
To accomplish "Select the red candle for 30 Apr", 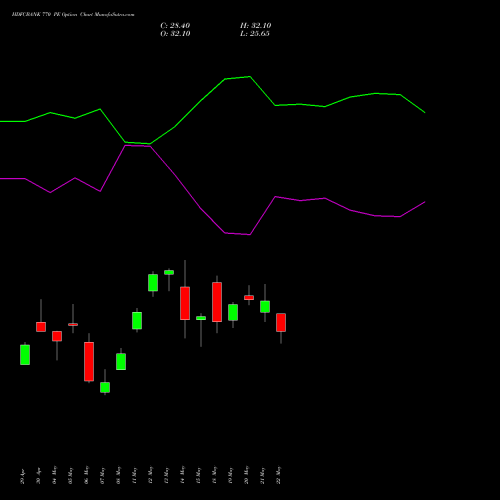I will (41, 327).
